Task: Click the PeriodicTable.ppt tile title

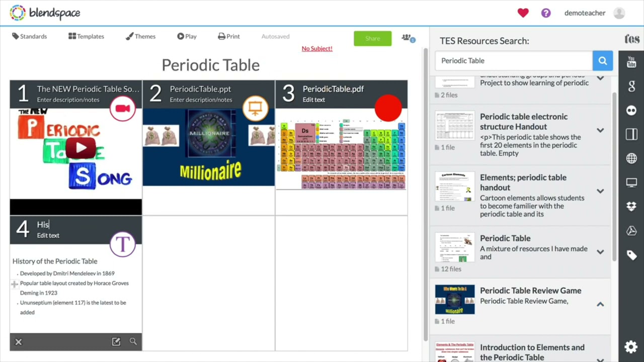Action: click(200, 89)
